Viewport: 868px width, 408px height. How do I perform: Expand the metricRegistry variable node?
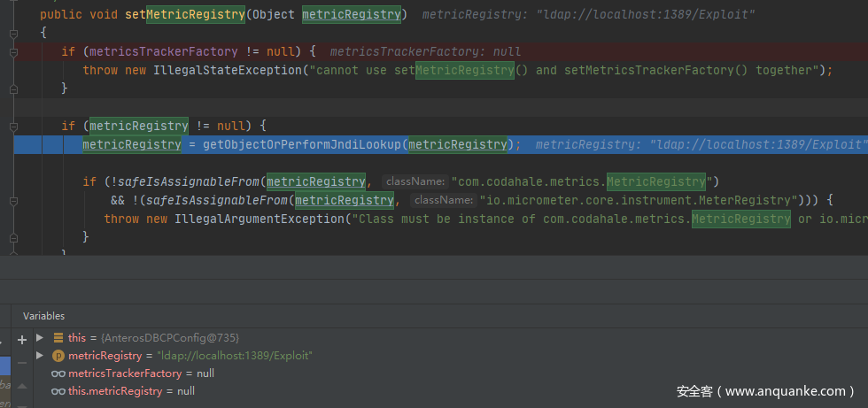(x=40, y=356)
